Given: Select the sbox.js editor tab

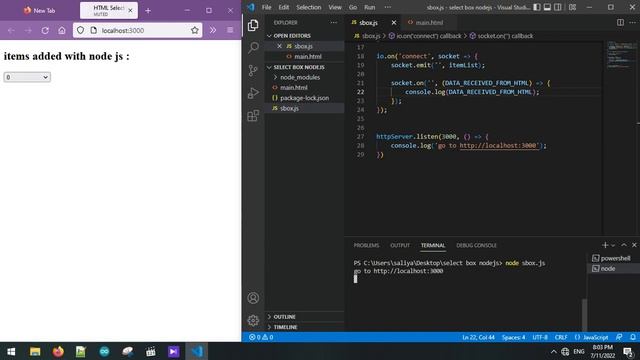Looking at the screenshot, I should 368,22.
